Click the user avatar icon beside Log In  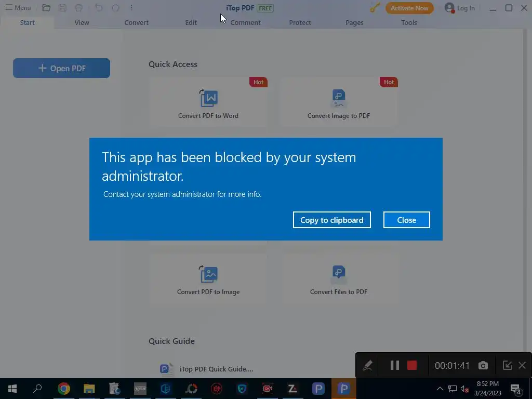[x=449, y=8]
